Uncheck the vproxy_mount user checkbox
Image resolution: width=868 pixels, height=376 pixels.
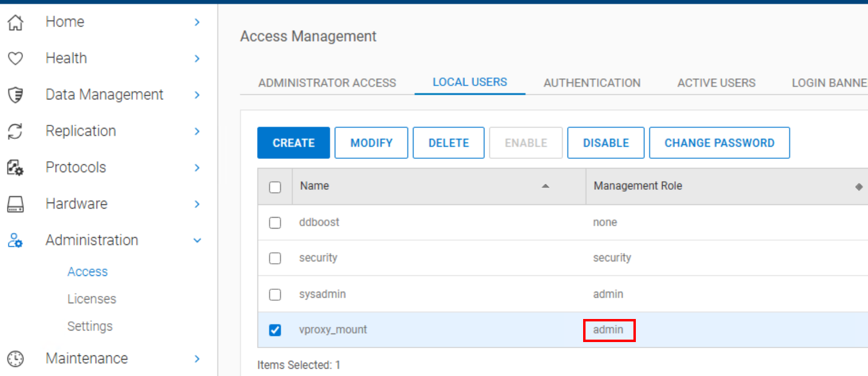[x=275, y=330]
